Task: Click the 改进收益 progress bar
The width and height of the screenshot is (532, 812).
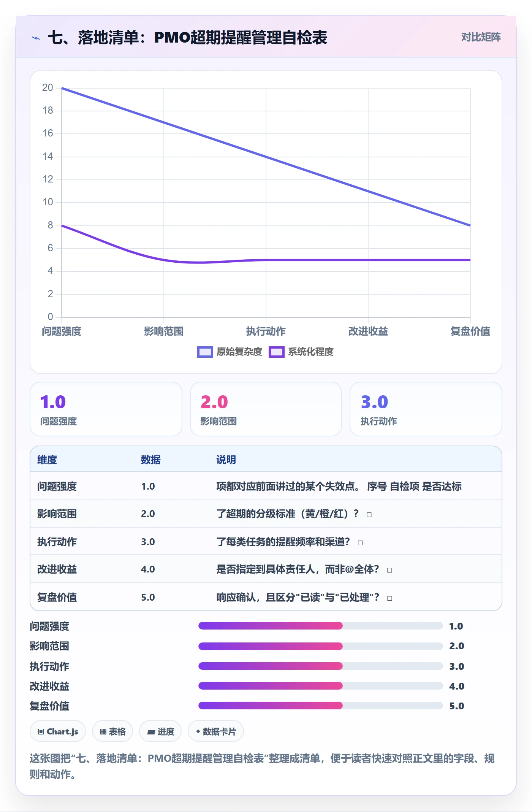Action: pos(320,686)
